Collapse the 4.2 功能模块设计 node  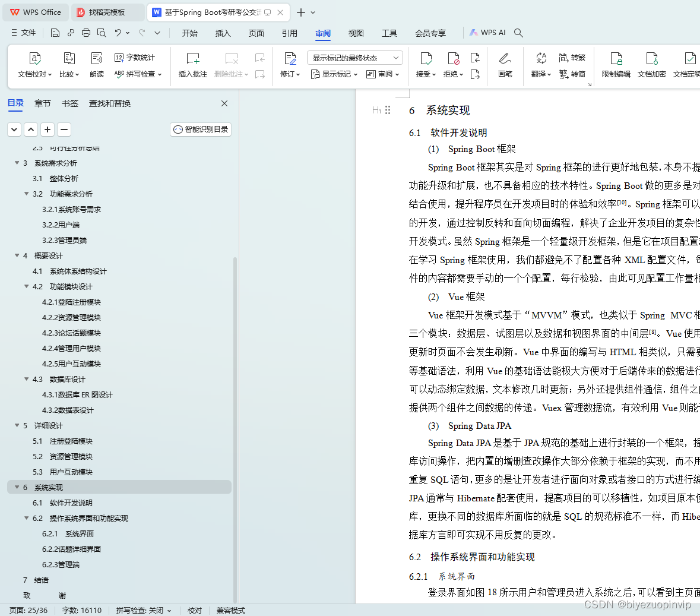pyautogui.click(x=26, y=286)
